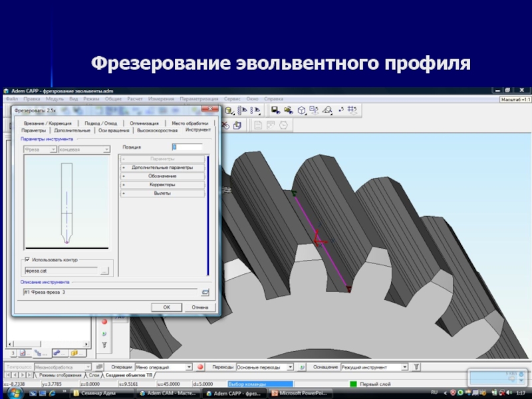Toggle the Использовать контур checkbox
This screenshot has height=399, width=532.
[27, 259]
